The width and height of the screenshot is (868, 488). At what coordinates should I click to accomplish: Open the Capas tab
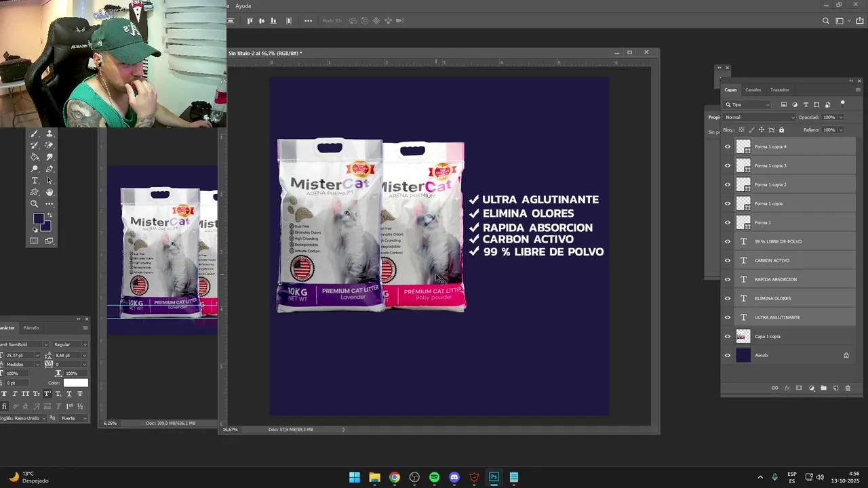tap(730, 89)
